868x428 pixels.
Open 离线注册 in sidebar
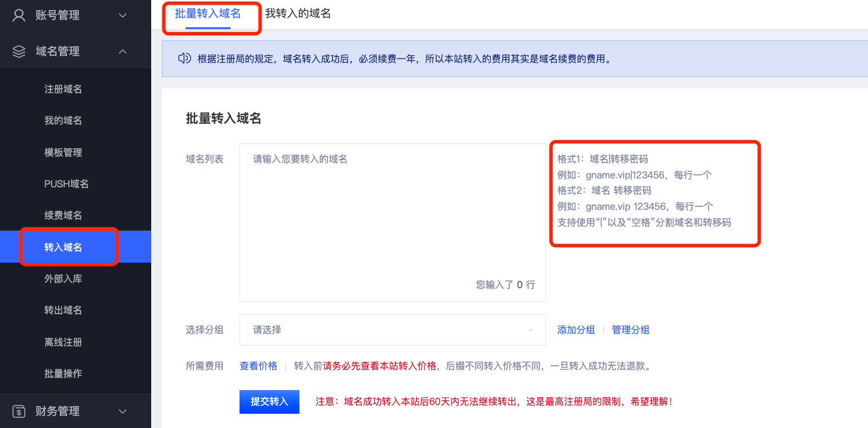[63, 342]
